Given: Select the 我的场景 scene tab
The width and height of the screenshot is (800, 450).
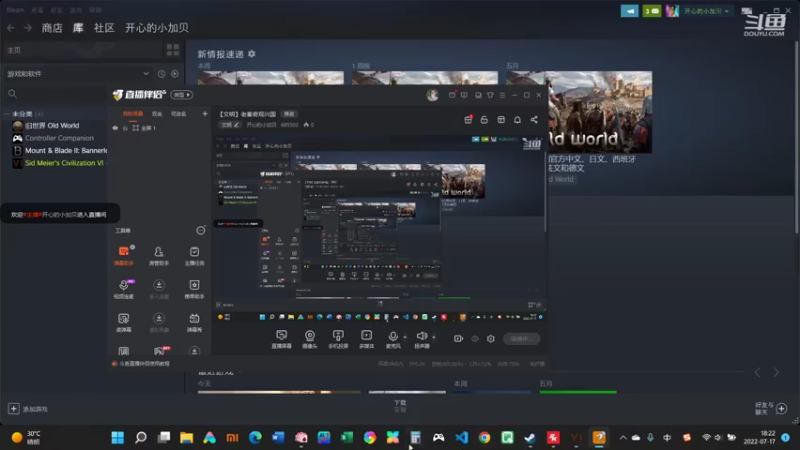Looking at the screenshot, I should [133, 114].
